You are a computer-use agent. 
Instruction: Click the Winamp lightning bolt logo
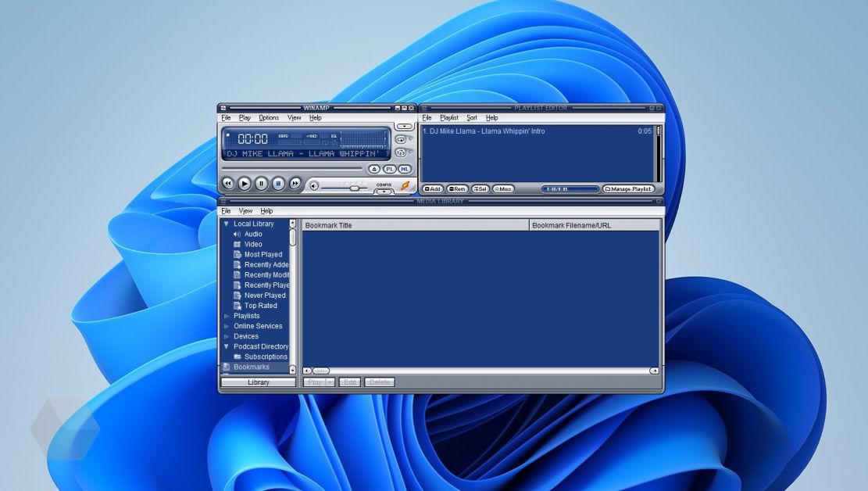(405, 185)
